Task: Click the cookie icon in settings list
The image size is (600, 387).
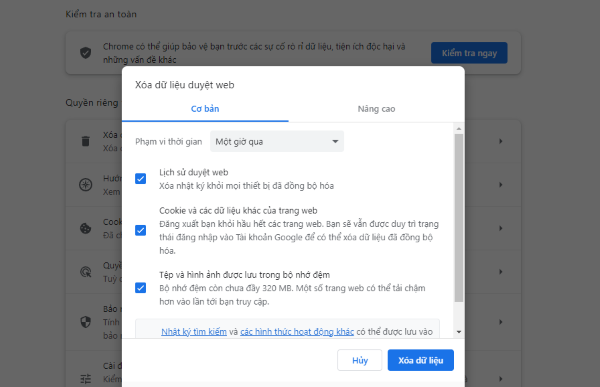Action: 86,229
